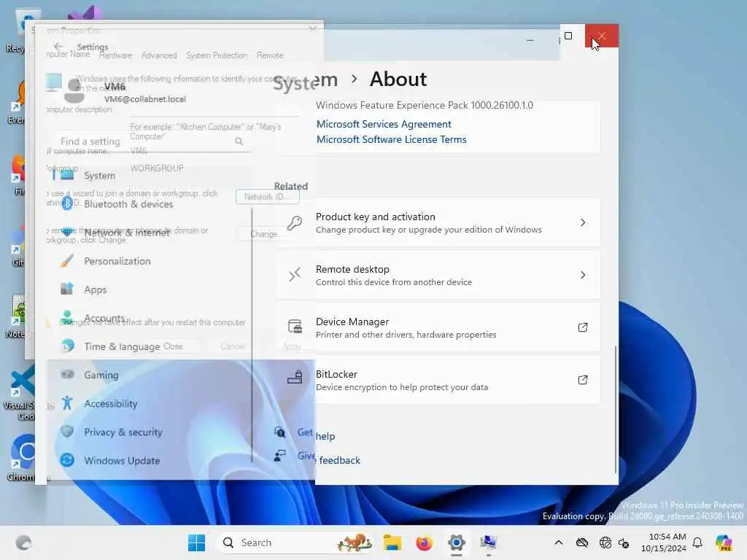Click the System Properties taskbar icon
This screenshot has width=747, height=560.
[x=488, y=542]
